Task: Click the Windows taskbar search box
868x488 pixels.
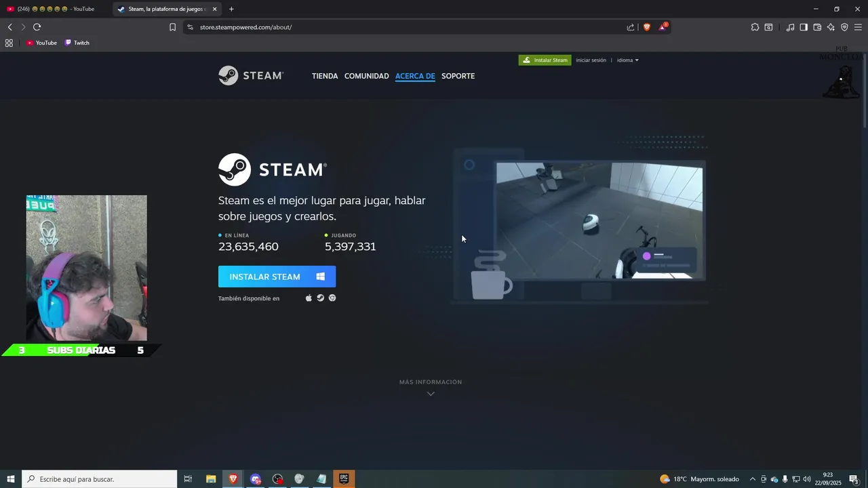Action: 100,479
